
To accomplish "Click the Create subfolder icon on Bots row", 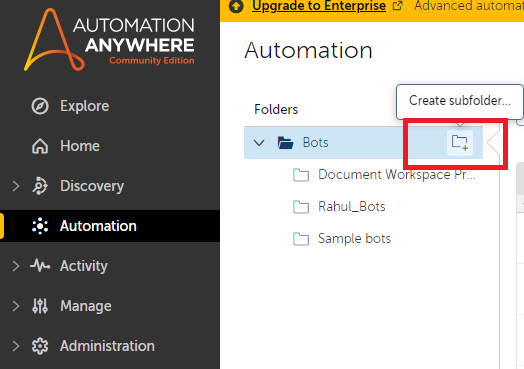I will click(x=460, y=143).
